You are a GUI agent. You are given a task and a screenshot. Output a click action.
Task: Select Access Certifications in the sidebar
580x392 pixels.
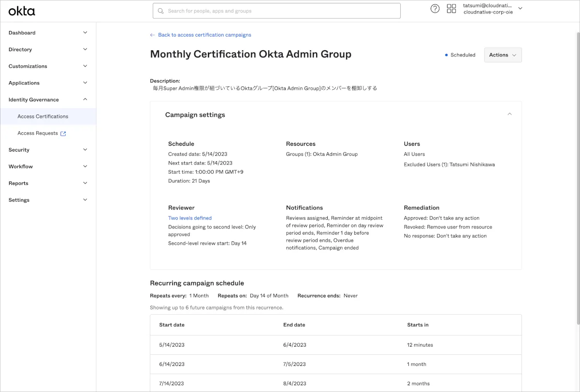point(43,116)
